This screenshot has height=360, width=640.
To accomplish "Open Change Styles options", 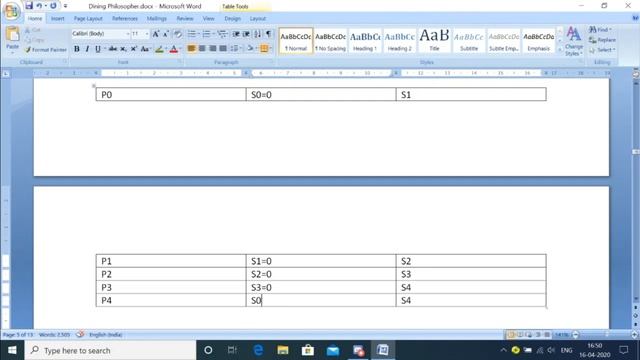I will [x=574, y=41].
